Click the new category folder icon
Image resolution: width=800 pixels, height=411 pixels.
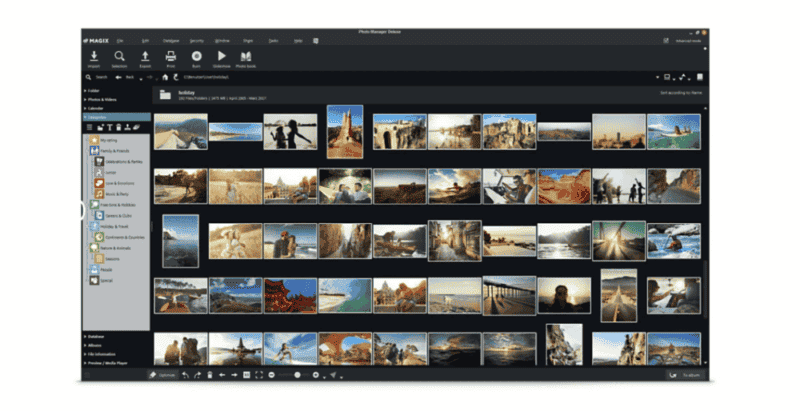pos(101,127)
